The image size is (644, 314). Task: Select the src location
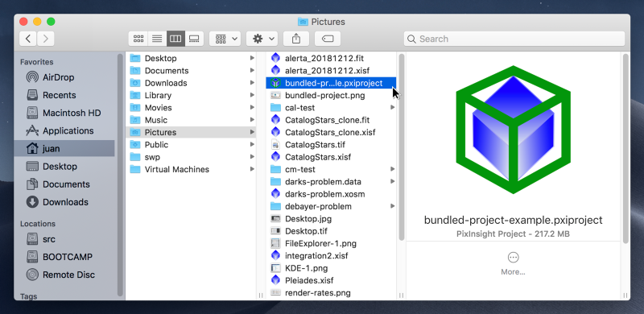(x=64, y=239)
